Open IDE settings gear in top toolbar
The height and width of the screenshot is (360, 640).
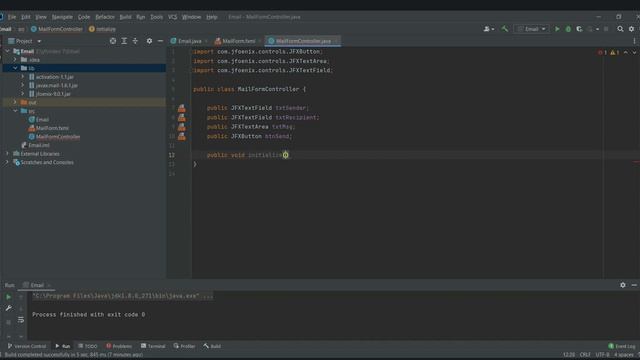(631, 29)
